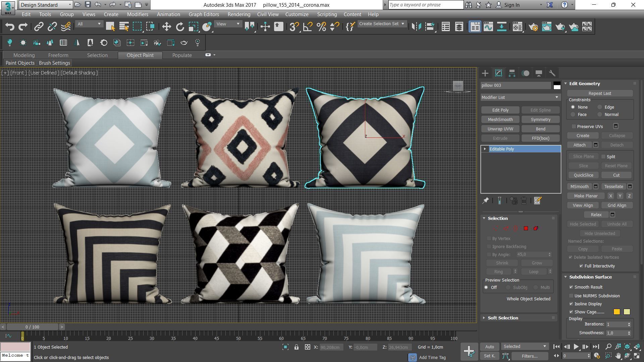Viewport: 644px width, 362px height.
Task: Click the Zoom Extents viewport icon
Action: point(627,347)
